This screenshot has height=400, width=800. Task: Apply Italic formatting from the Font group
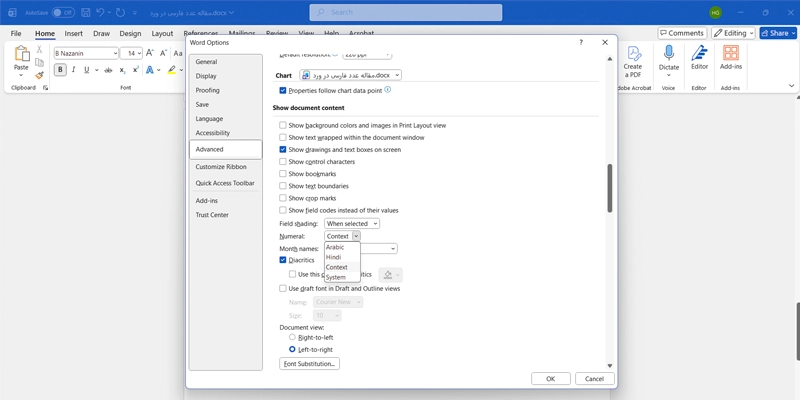74,70
